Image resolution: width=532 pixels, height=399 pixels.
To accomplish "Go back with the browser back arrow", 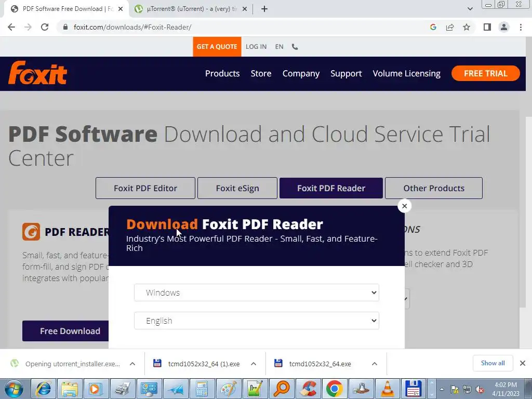I will click(x=11, y=27).
